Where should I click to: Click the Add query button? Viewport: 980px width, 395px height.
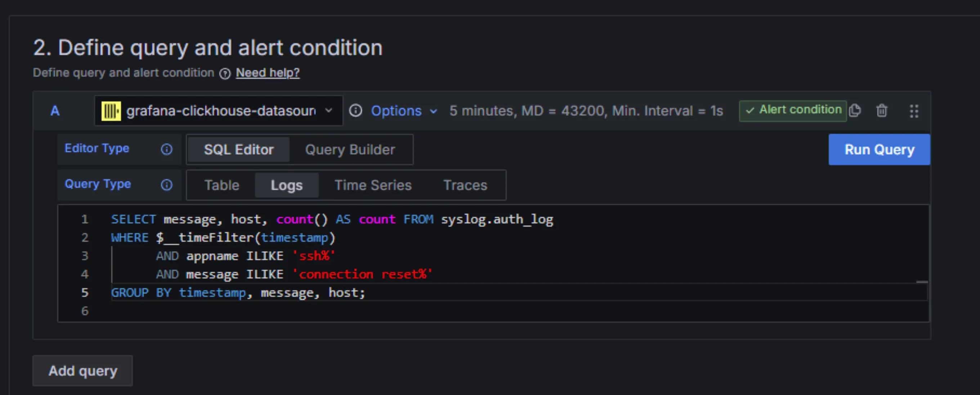click(x=82, y=371)
